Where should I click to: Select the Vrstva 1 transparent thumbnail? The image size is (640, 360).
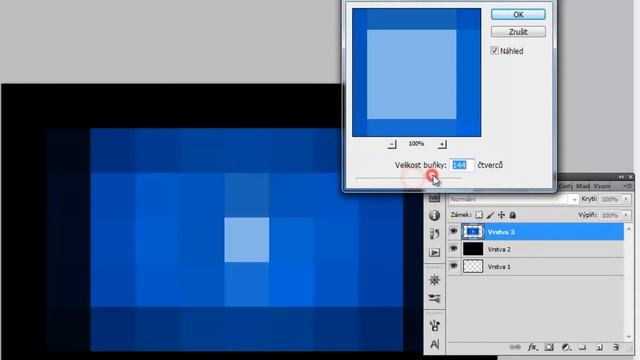473,266
